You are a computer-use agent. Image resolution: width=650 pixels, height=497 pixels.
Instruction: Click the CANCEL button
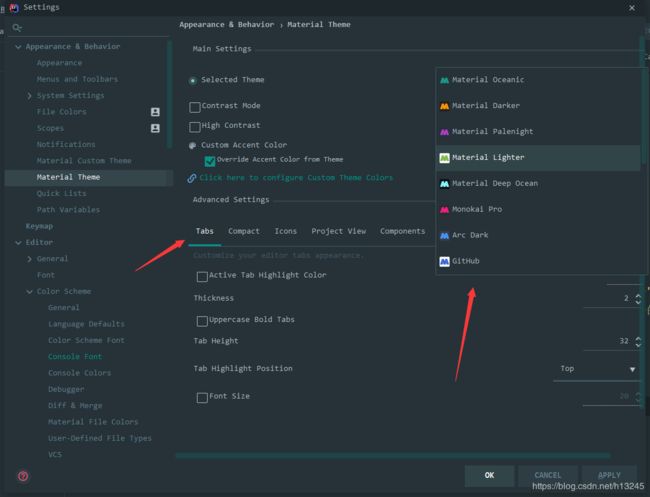tap(548, 475)
